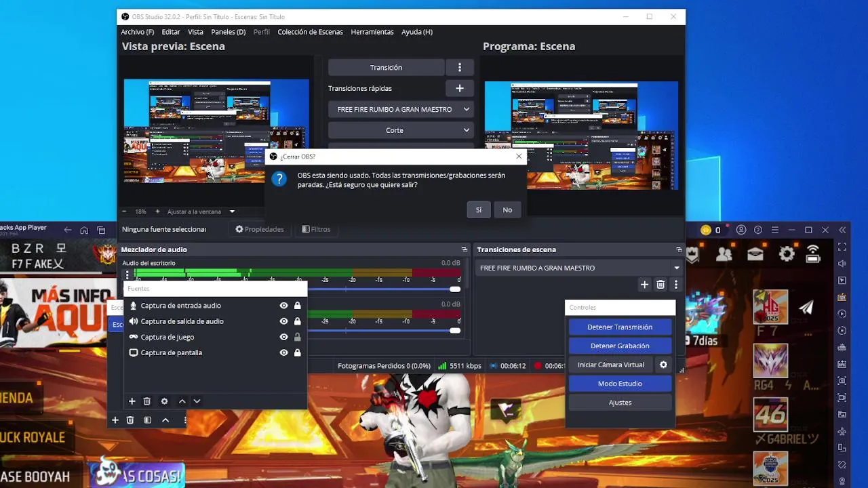Click Iniciar Cámara Virtual
This screenshot has height=488, width=868.
[x=611, y=365]
